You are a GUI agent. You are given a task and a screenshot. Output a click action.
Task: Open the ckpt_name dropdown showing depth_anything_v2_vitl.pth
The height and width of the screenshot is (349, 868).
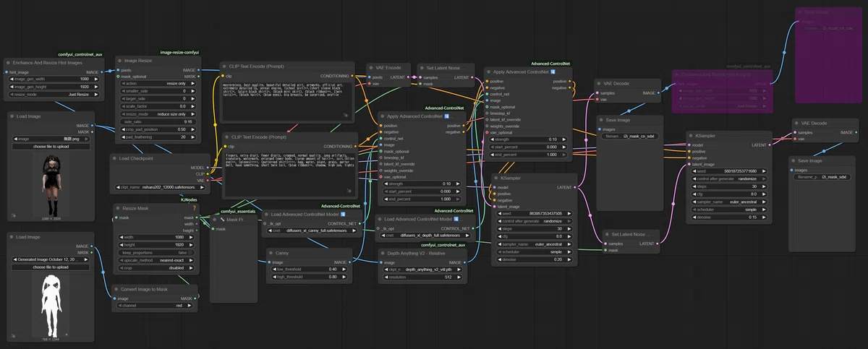(x=422, y=269)
